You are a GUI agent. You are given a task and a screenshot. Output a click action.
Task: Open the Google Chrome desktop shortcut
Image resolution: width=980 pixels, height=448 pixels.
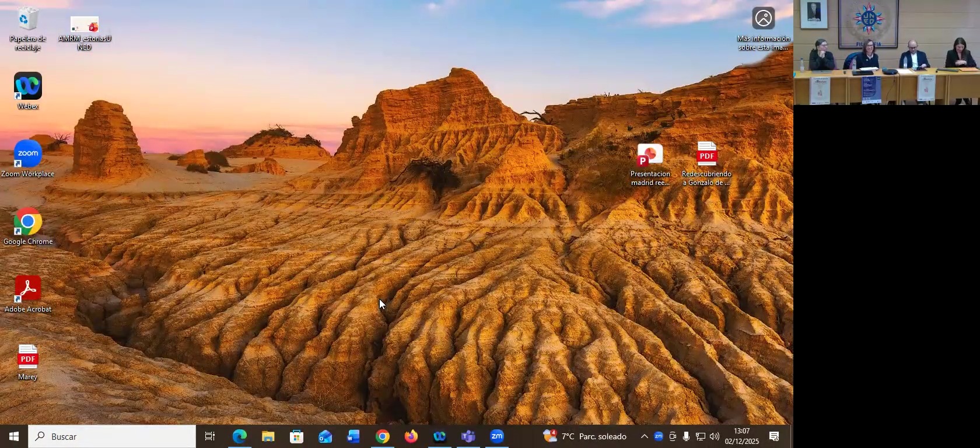(x=27, y=222)
